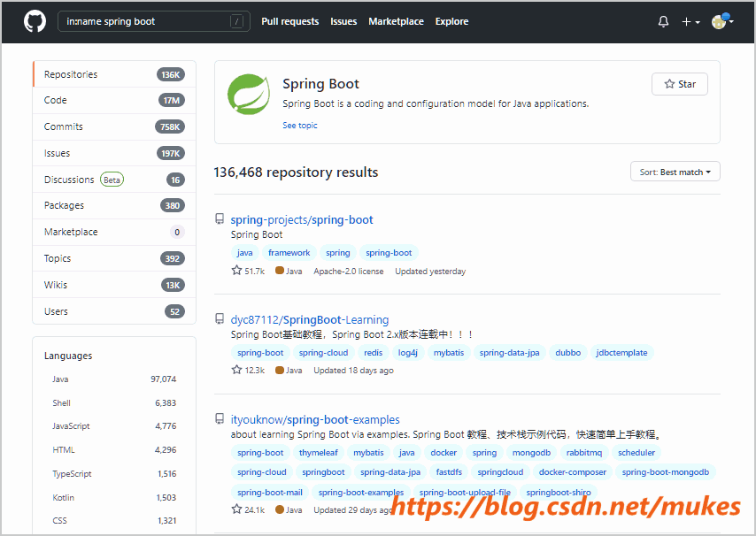Click the jdbctemplate topic tag
756x536 pixels.
click(621, 353)
